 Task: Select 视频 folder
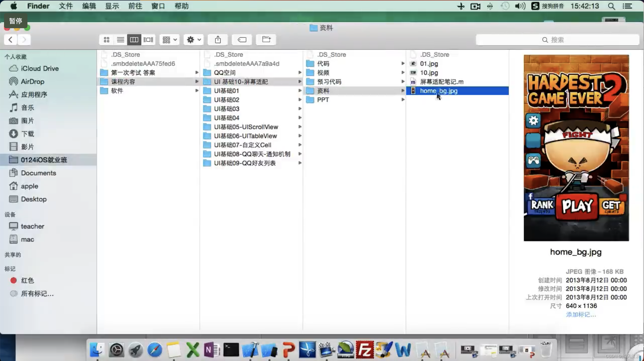(x=354, y=73)
